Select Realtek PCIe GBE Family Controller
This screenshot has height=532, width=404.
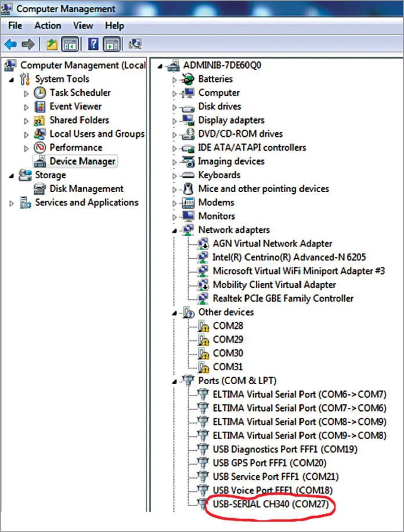click(x=283, y=299)
